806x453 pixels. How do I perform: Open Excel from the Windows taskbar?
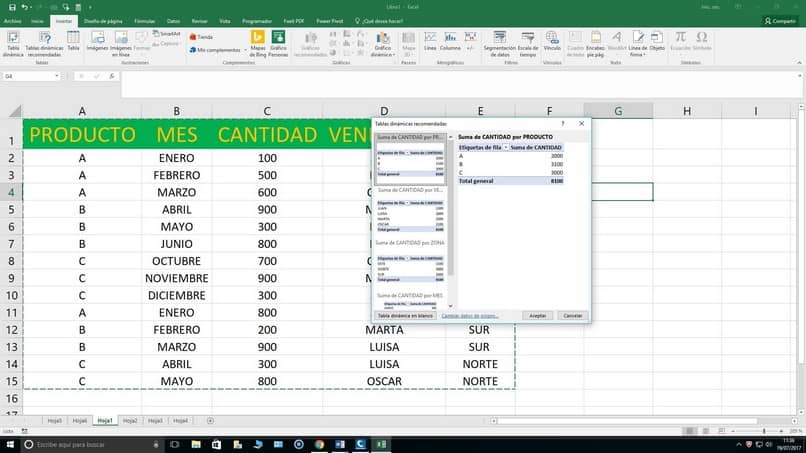coord(381,444)
